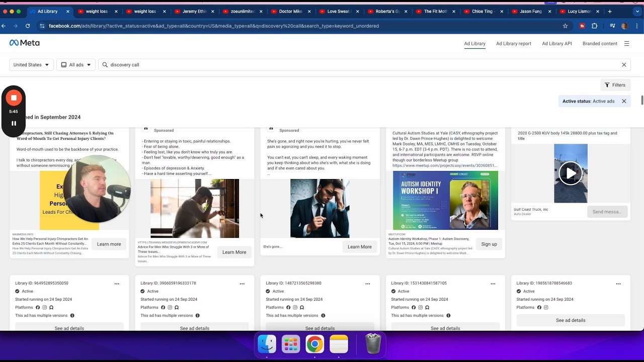
Task: Click Learn more on chiropractors ad
Action: (109, 244)
